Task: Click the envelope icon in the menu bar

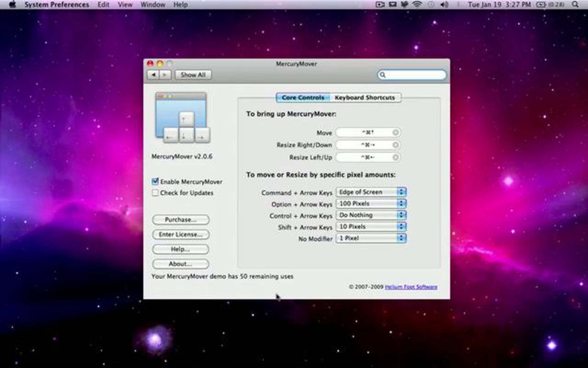Action: 392,4
